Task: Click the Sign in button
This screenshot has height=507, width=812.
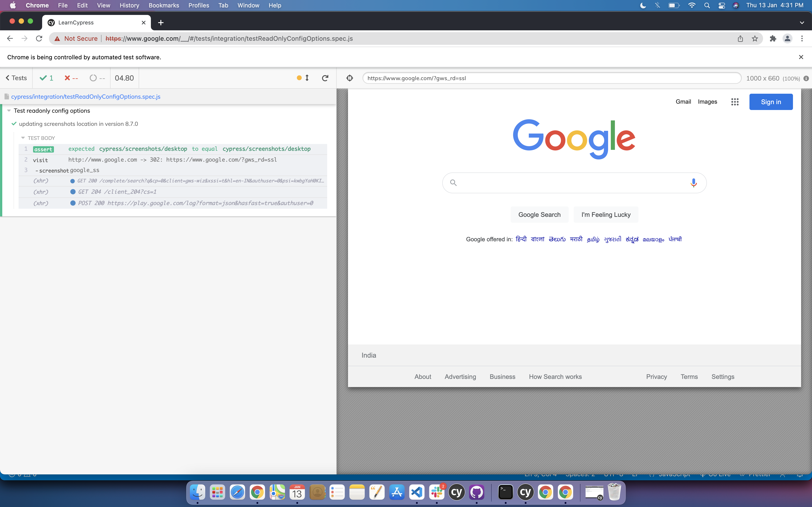Action: click(x=771, y=102)
